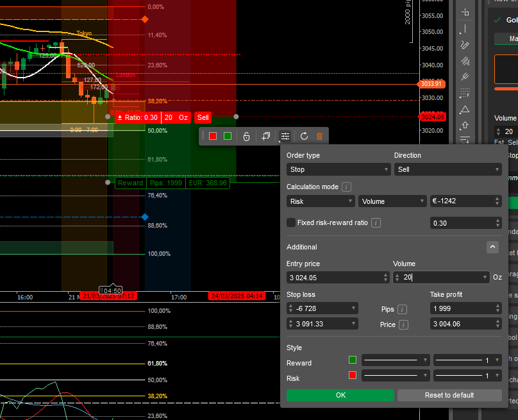
Task: Click OK to confirm settings
Action: [x=340, y=395]
